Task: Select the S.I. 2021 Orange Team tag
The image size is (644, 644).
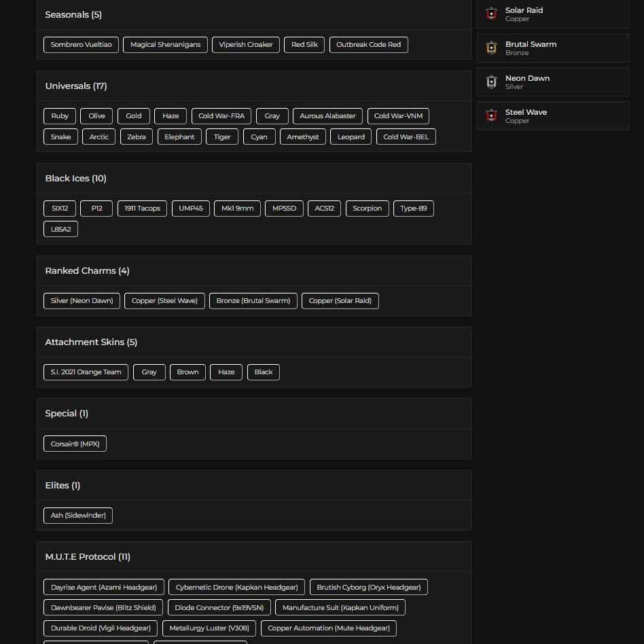Action: pyautogui.click(x=86, y=372)
